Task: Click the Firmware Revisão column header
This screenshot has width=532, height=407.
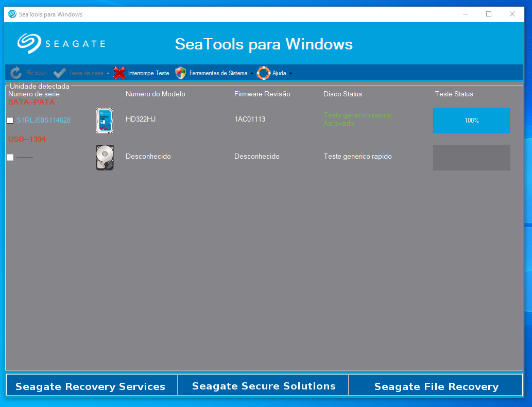Action: click(262, 94)
